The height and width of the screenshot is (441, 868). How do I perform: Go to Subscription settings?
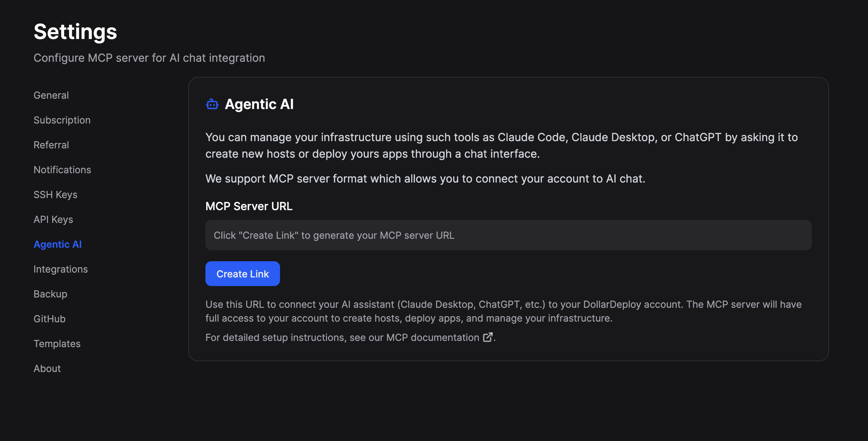tap(62, 120)
